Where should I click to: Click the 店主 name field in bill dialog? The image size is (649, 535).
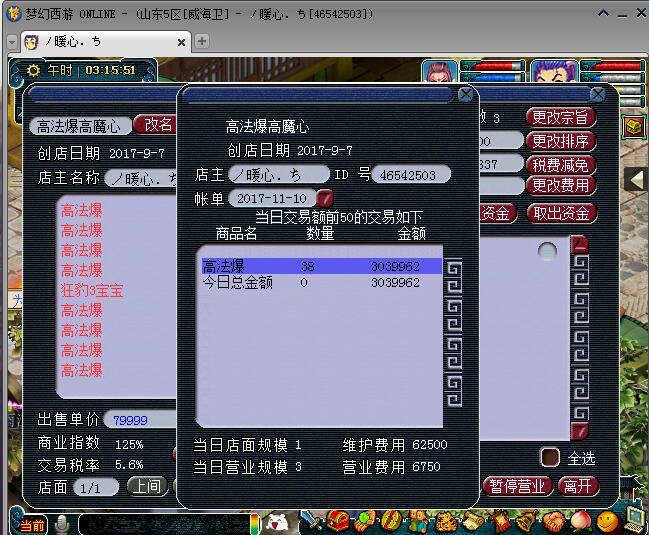pos(279,175)
